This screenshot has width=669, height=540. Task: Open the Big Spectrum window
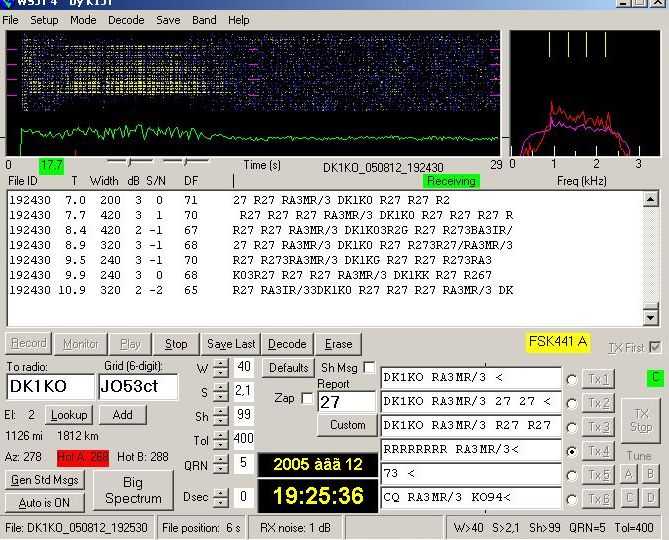pyautogui.click(x=133, y=491)
